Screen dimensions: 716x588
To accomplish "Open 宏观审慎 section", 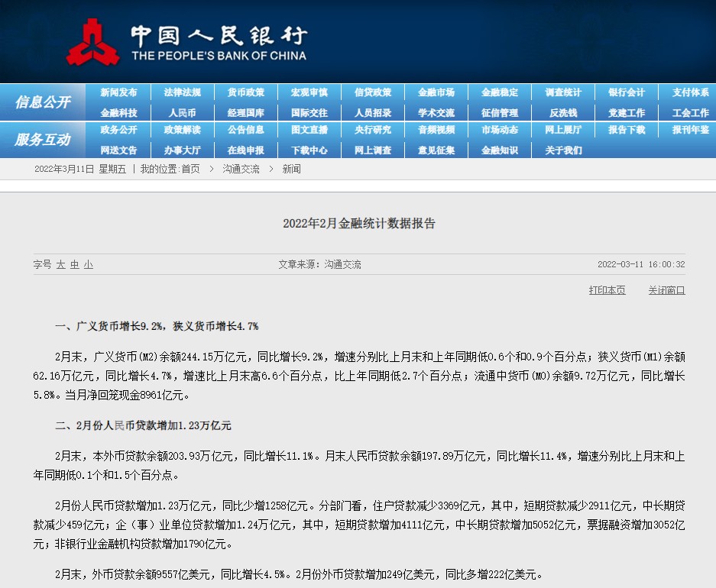I will (x=309, y=92).
